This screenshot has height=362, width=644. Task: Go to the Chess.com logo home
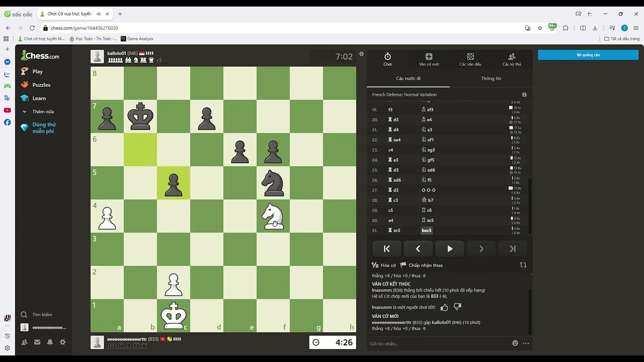40,55
